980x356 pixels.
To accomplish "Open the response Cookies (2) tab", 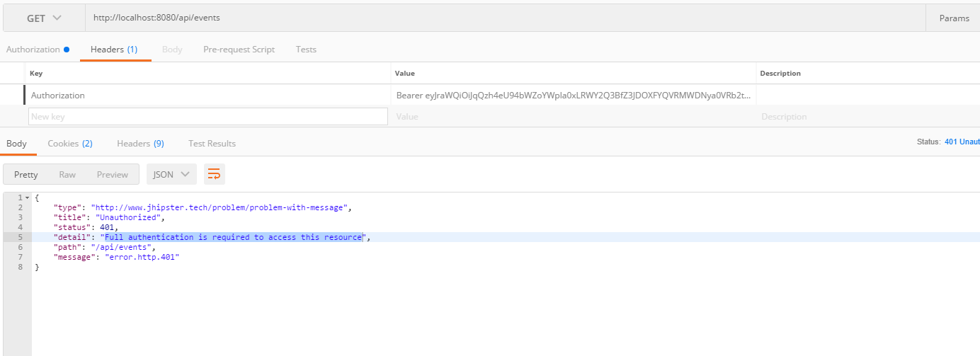I will [x=70, y=144].
